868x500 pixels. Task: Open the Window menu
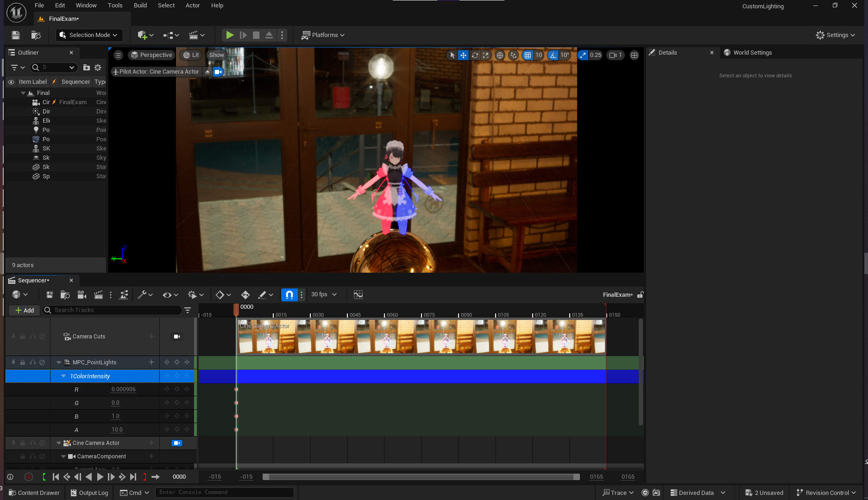pyautogui.click(x=86, y=6)
